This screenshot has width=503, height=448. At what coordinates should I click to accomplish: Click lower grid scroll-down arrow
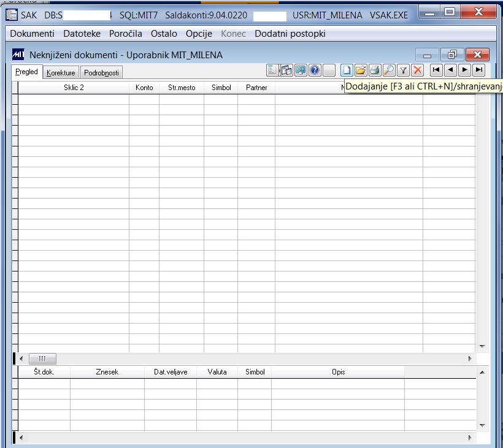482,425
